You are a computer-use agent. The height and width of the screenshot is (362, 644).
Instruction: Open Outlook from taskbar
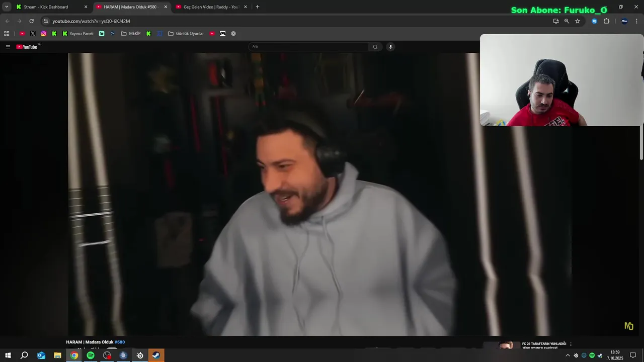tap(41, 355)
